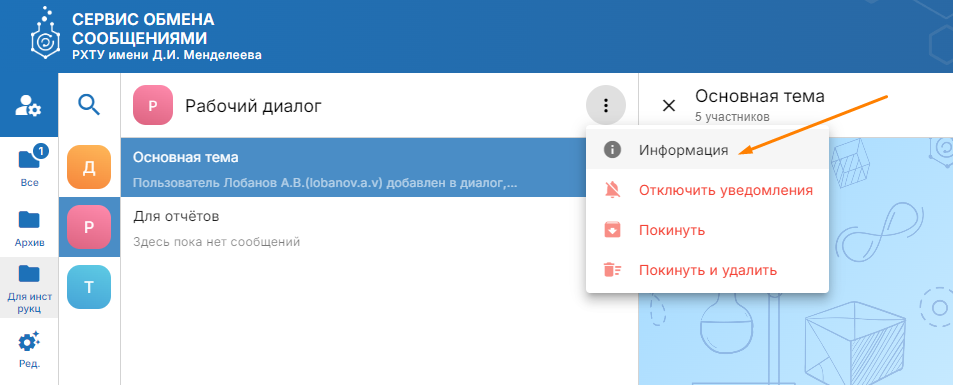Select the orange 'Д' dialog avatar

coord(89,167)
